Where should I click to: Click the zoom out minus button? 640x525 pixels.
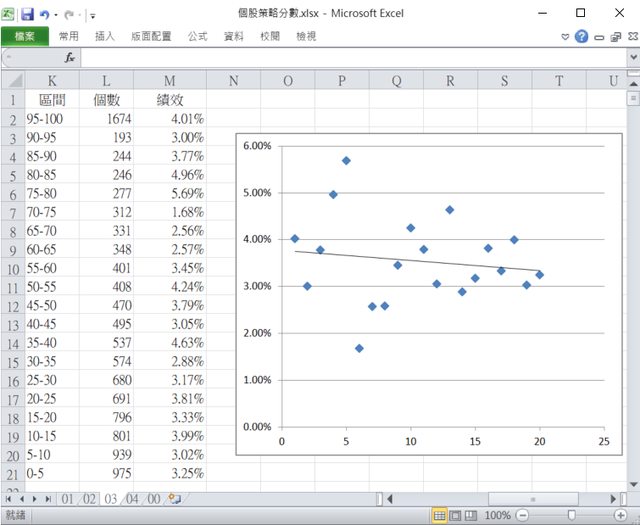523,516
